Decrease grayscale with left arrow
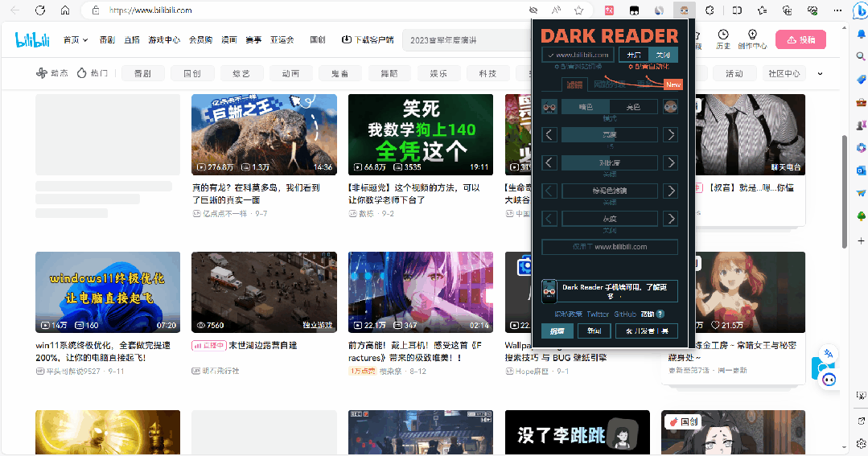 point(549,219)
